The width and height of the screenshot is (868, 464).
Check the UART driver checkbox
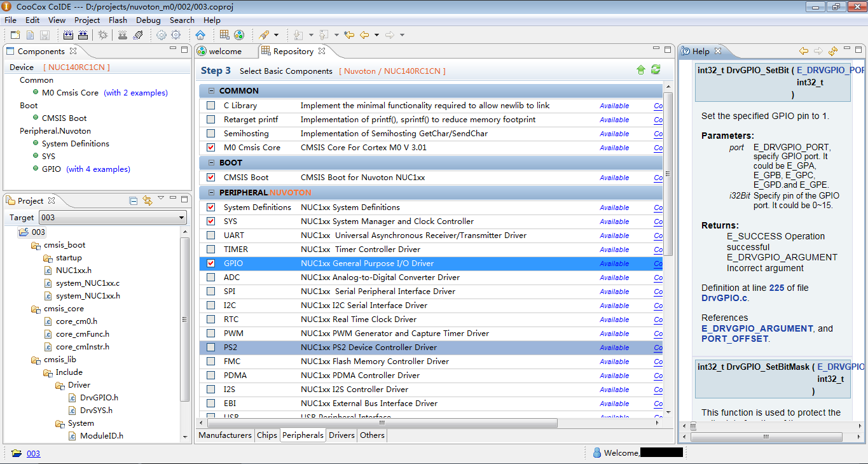coord(210,236)
